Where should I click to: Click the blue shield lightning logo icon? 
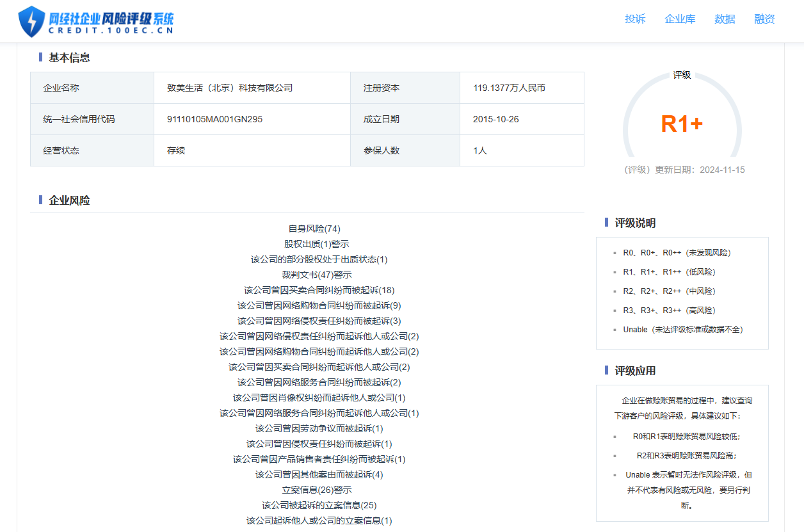31,21
